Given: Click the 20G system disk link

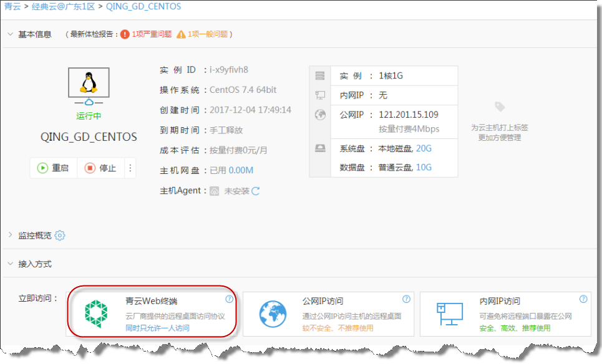Looking at the screenshot, I should pos(424,148).
